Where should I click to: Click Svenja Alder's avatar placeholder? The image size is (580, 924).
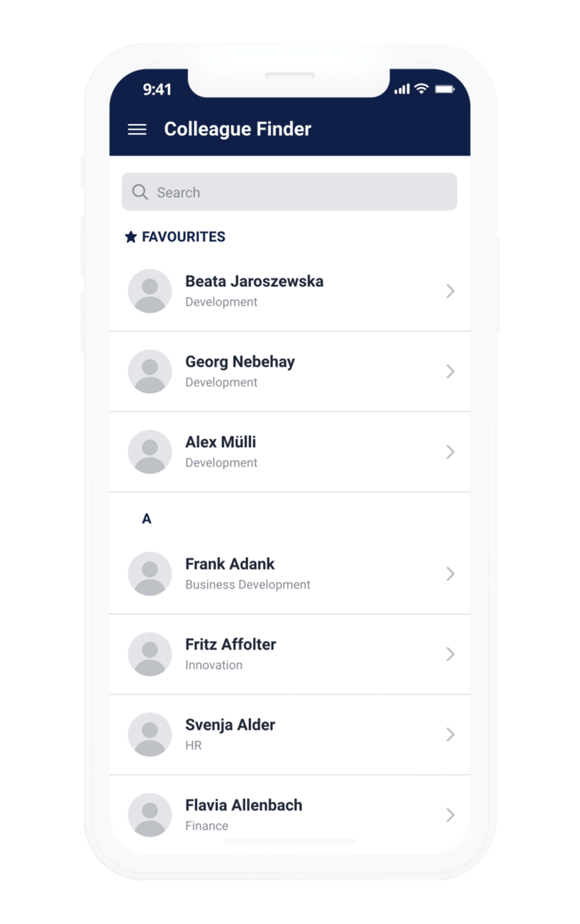pos(150,734)
